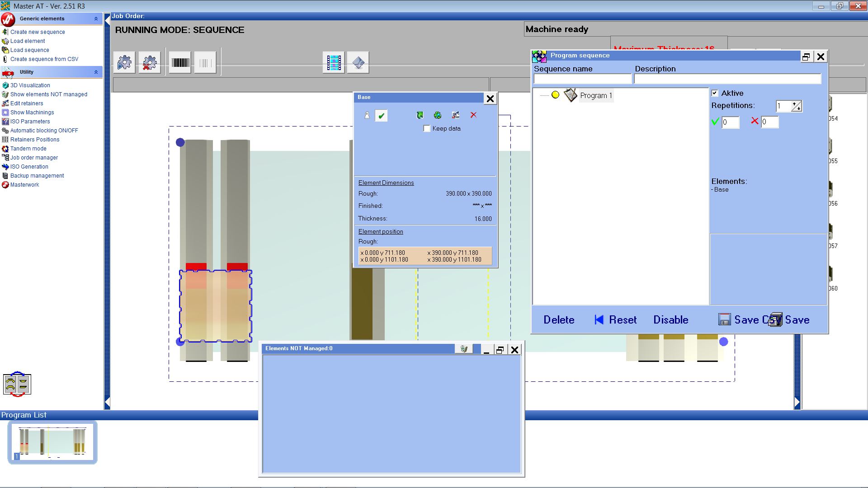Screen dimensions: 868x488
Task: Click green checkmark in Base panel
Action: [381, 116]
